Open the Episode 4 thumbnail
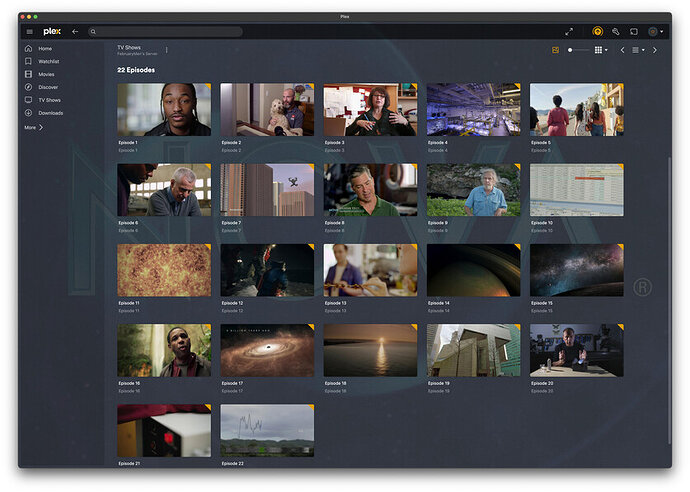The image size is (690, 492). (473, 110)
